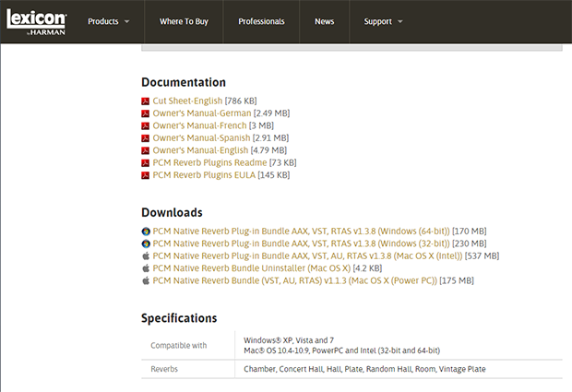Open the News menu item
Screen dimensions: 572x392
pos(324,21)
